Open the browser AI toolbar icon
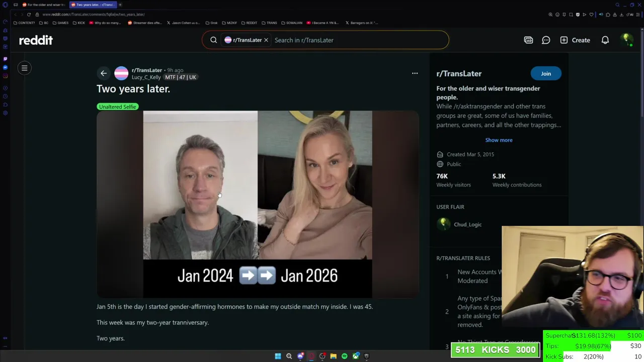 click(x=630, y=15)
